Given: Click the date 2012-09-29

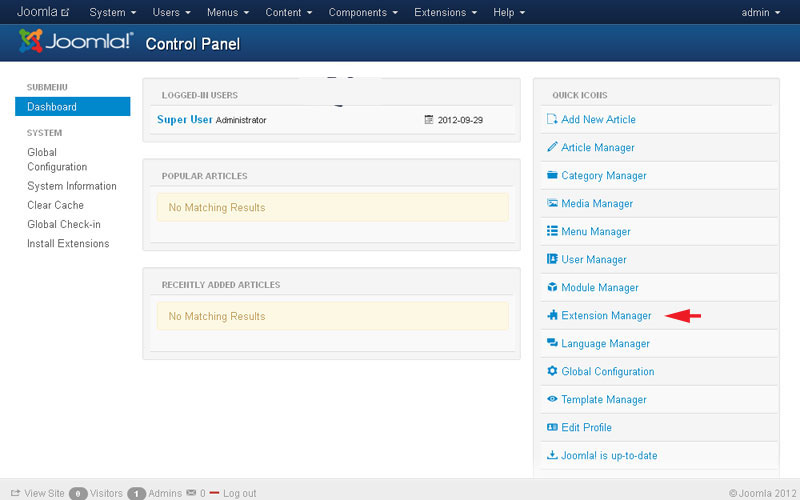Looking at the screenshot, I should coord(460,120).
